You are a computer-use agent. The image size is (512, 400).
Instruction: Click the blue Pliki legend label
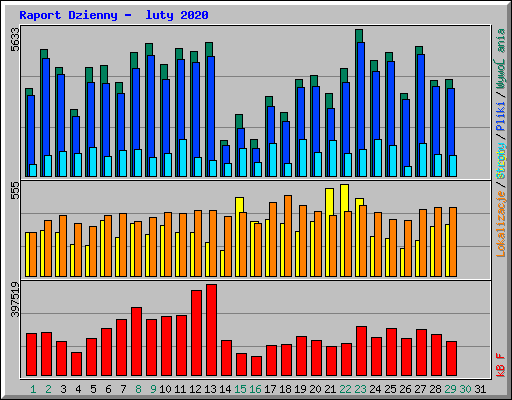click(501, 116)
